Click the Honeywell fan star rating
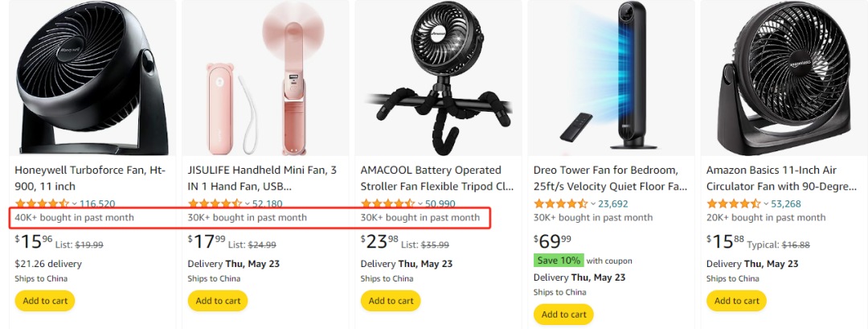The width and height of the screenshot is (868, 329). pos(42,204)
